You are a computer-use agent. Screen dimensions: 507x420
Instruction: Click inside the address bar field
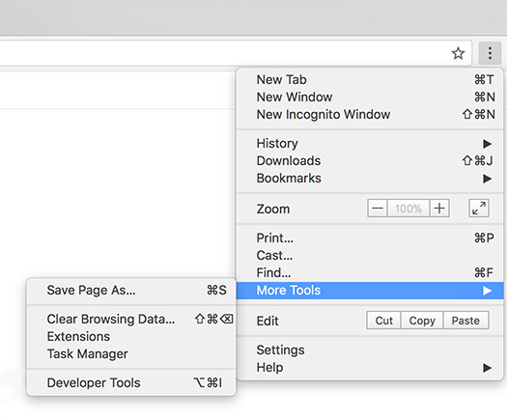click(x=223, y=53)
